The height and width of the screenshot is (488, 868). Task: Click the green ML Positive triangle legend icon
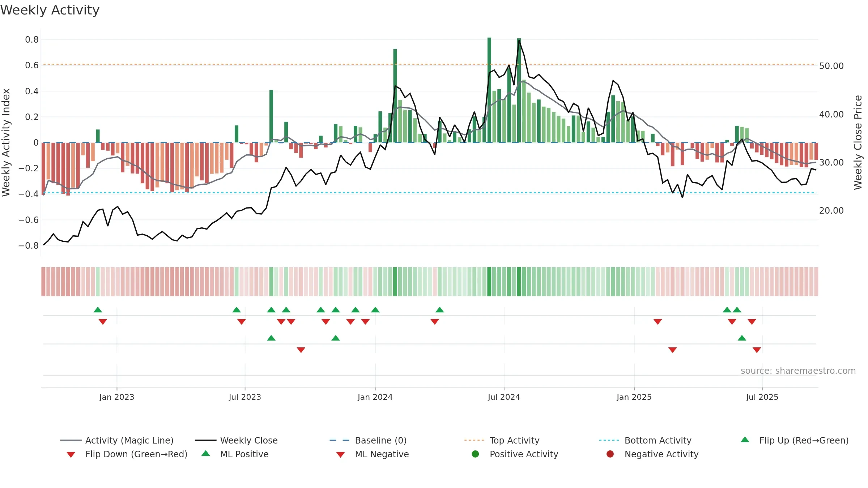point(206,453)
